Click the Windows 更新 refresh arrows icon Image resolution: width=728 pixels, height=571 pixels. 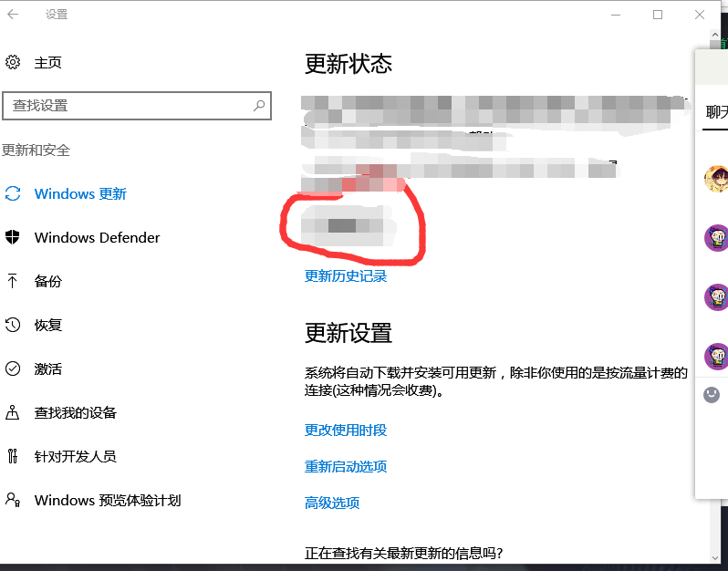click(x=13, y=193)
